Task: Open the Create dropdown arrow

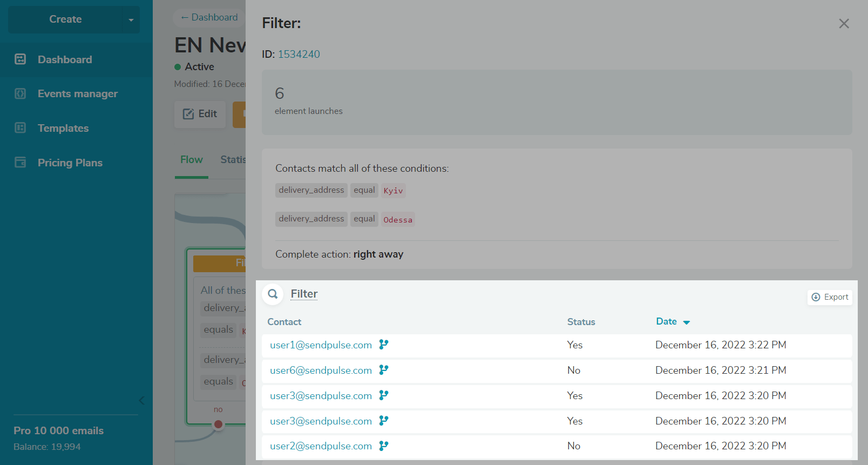Action: (131, 20)
